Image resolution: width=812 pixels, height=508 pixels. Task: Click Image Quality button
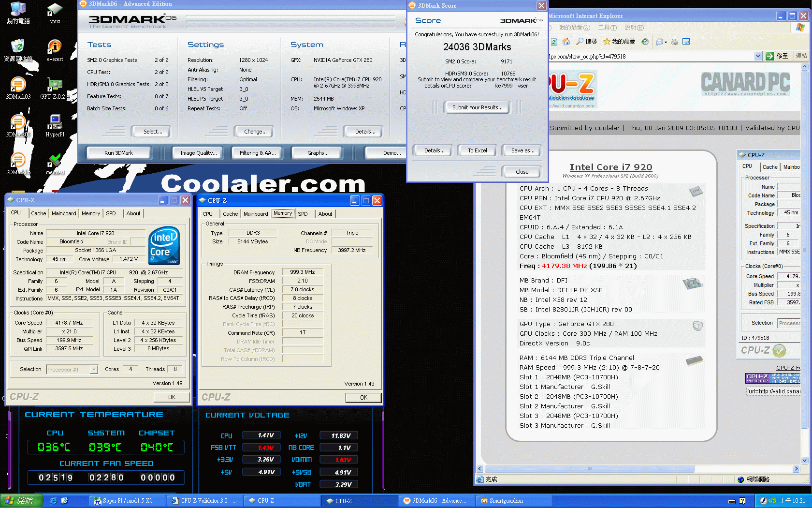tap(198, 153)
